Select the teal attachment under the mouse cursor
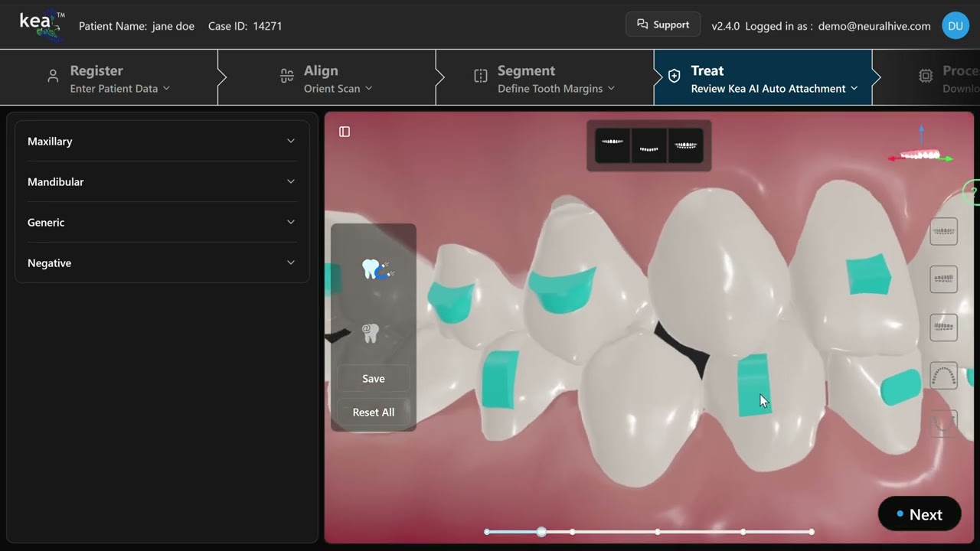The width and height of the screenshot is (980, 551). point(754,386)
